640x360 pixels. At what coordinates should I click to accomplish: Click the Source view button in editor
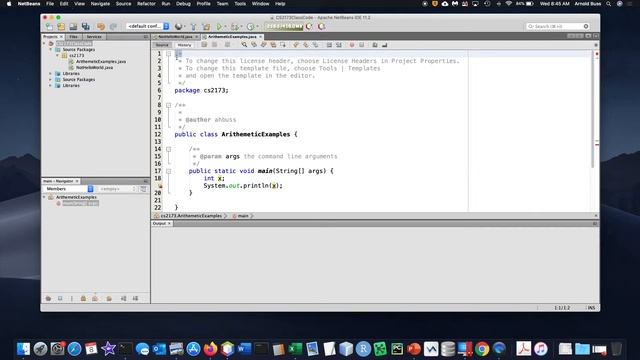[x=162, y=45]
